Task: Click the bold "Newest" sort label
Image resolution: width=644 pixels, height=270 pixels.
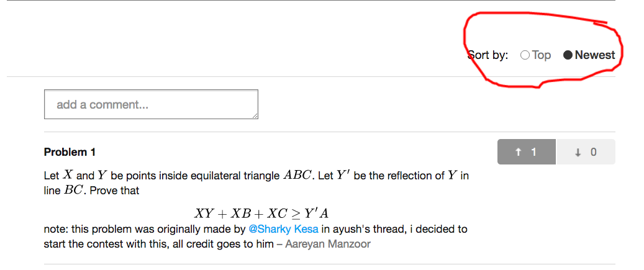Action: pyautogui.click(x=595, y=55)
